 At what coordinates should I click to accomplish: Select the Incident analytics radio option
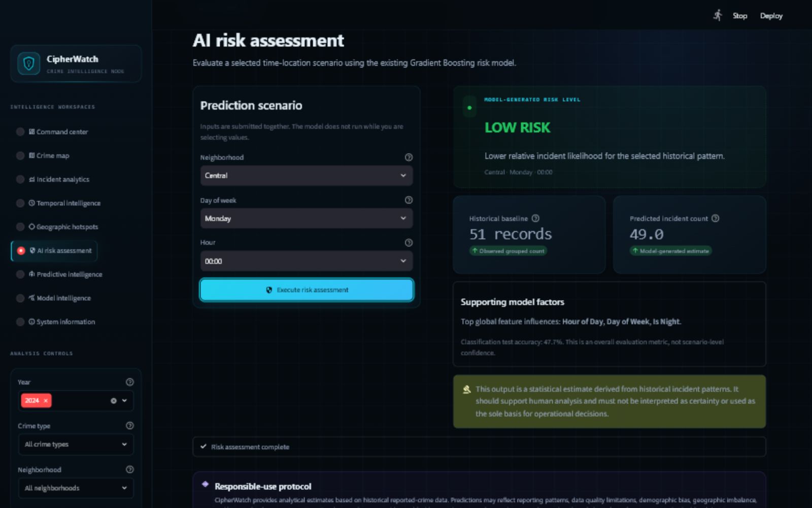(x=20, y=179)
